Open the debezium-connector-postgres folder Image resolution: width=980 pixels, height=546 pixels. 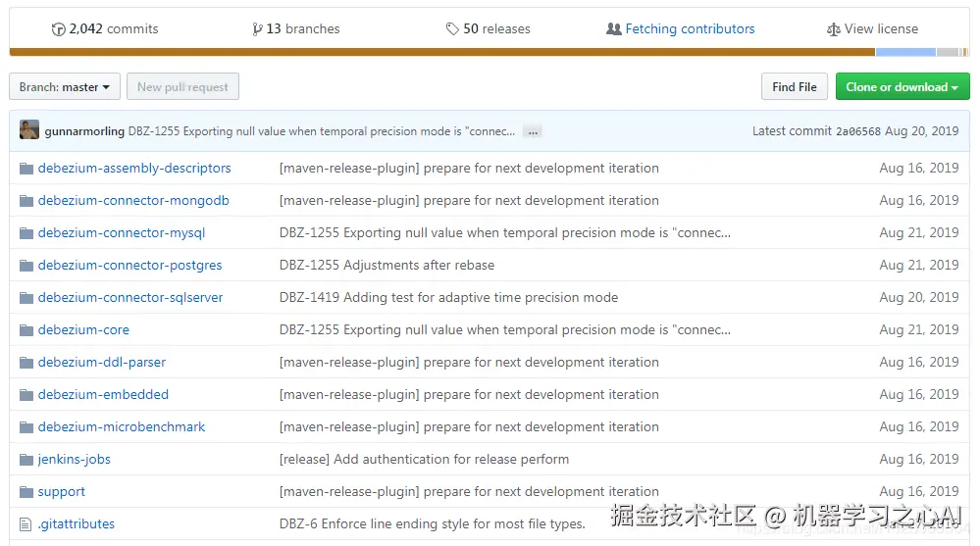pyautogui.click(x=129, y=266)
